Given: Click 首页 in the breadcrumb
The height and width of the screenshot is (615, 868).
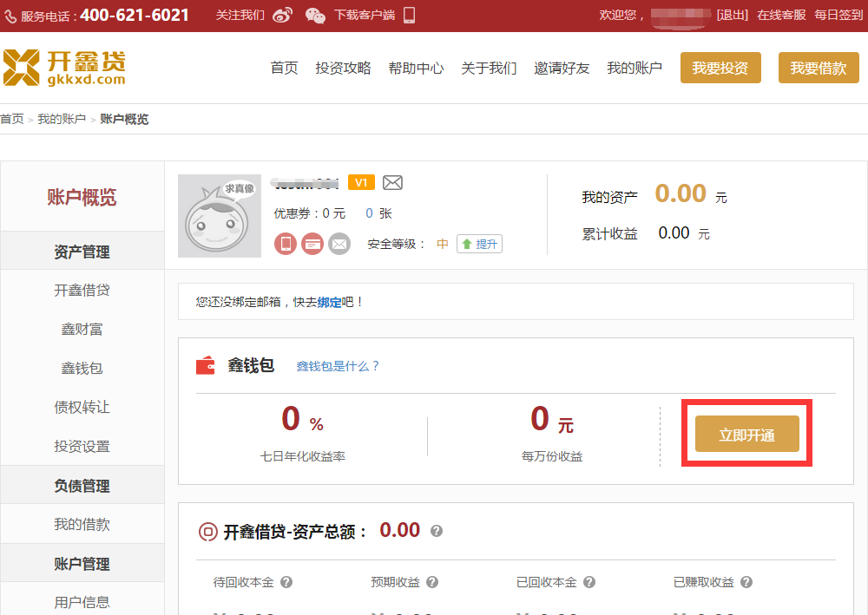Looking at the screenshot, I should click(12, 119).
